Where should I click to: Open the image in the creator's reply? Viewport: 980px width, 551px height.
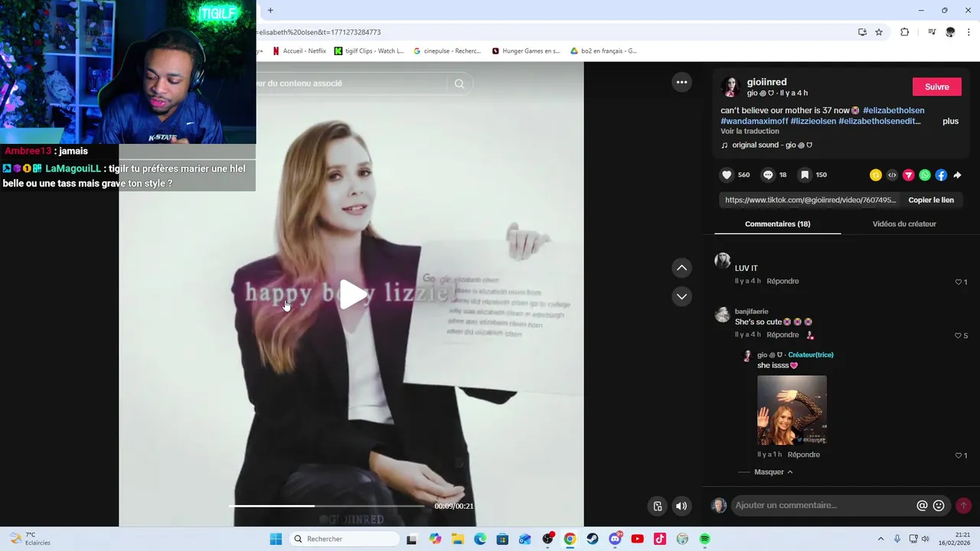pos(792,410)
